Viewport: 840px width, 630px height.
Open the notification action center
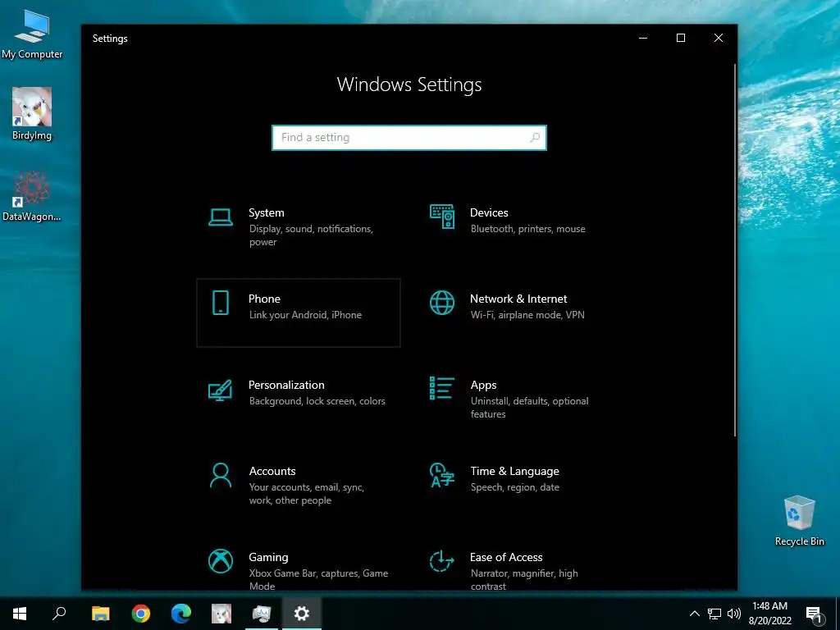pyautogui.click(x=814, y=614)
